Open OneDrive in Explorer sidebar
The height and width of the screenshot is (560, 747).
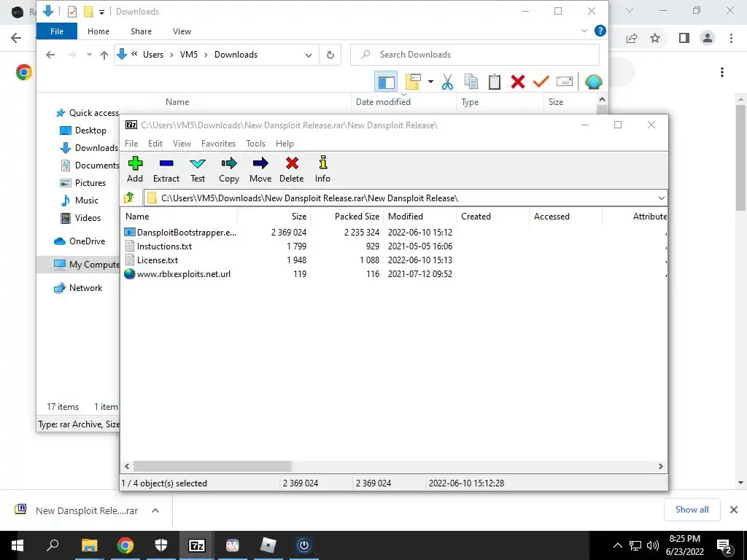coord(80,241)
